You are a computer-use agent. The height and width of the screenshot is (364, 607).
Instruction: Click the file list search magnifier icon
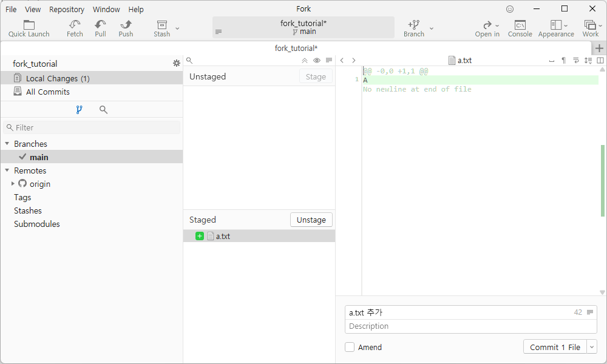(189, 60)
